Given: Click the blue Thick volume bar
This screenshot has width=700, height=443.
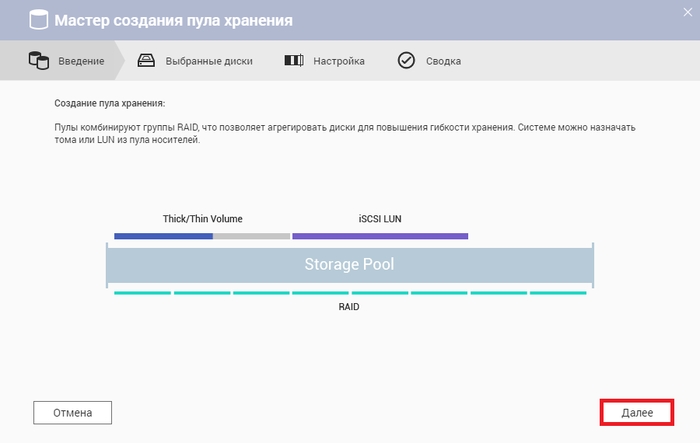Looking at the screenshot, I should [x=163, y=236].
